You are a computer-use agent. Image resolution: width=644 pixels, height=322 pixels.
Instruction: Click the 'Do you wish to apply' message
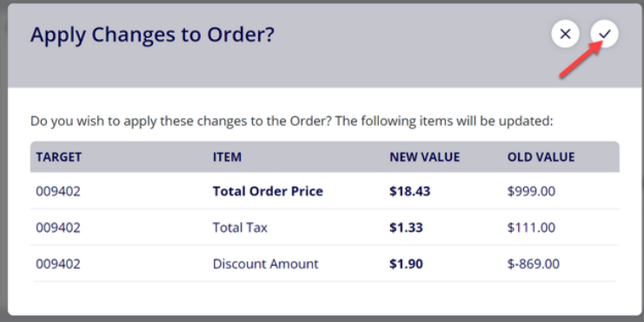point(292,122)
